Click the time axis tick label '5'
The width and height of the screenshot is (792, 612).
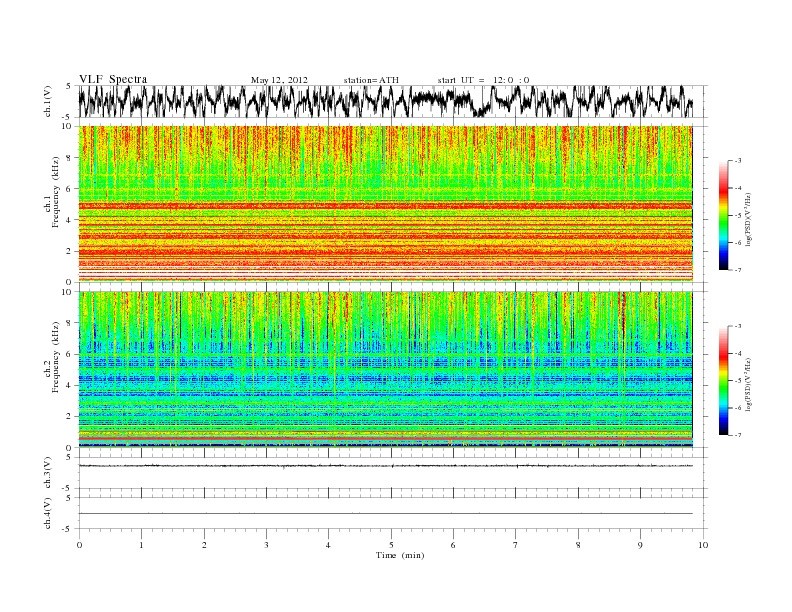click(x=391, y=545)
